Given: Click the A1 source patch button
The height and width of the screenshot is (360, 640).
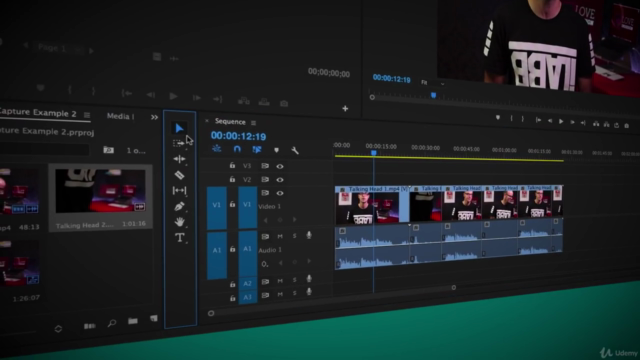Looking at the screenshot, I should point(217,256).
